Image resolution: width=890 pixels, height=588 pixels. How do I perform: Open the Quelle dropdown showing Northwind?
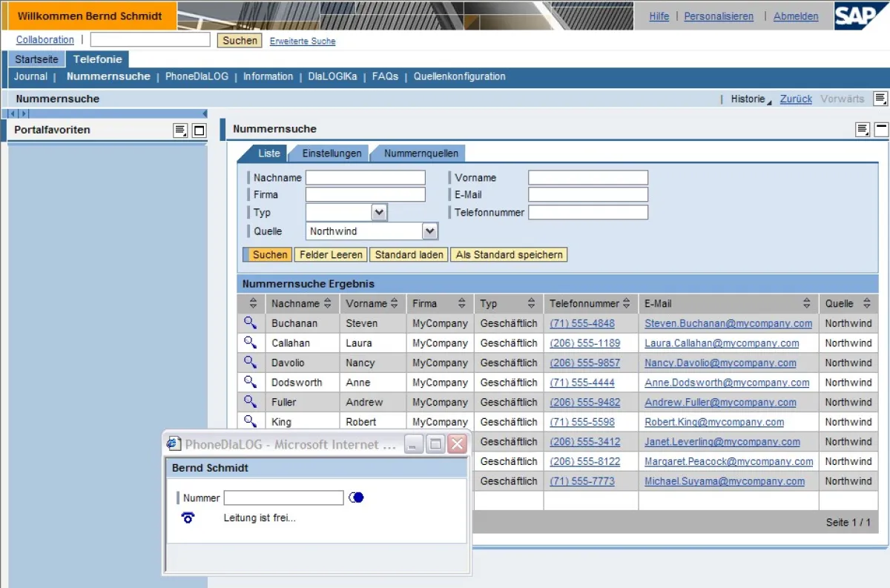coord(429,231)
